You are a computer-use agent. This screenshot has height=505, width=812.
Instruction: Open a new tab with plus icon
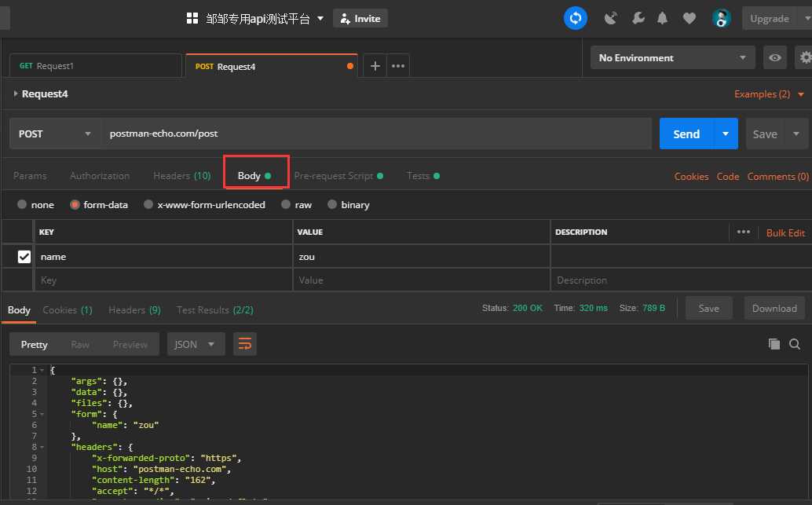pyautogui.click(x=375, y=66)
